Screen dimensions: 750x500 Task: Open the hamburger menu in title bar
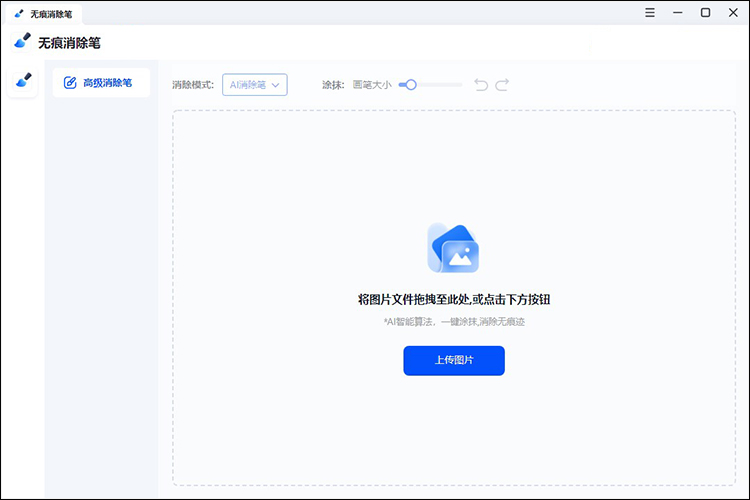(x=650, y=12)
